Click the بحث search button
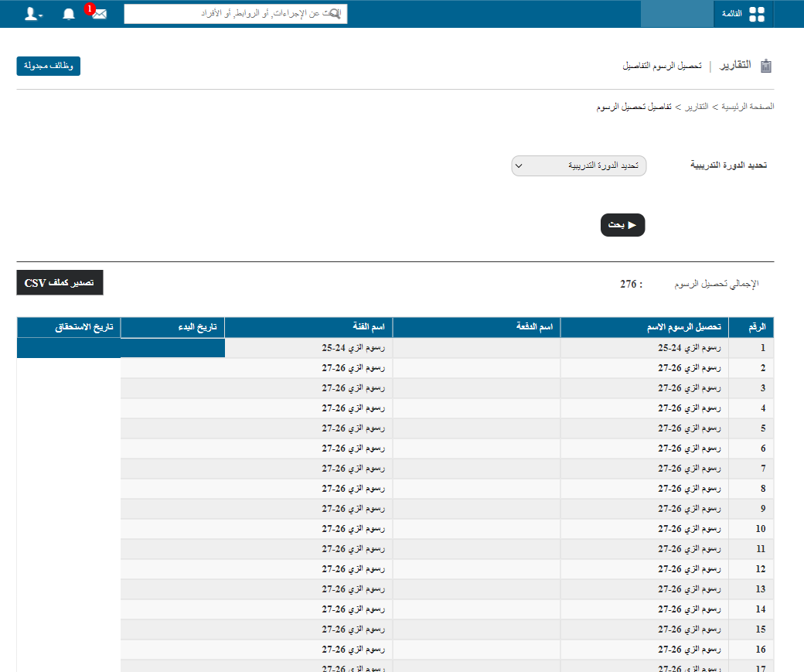This screenshot has width=804, height=672. (622, 225)
